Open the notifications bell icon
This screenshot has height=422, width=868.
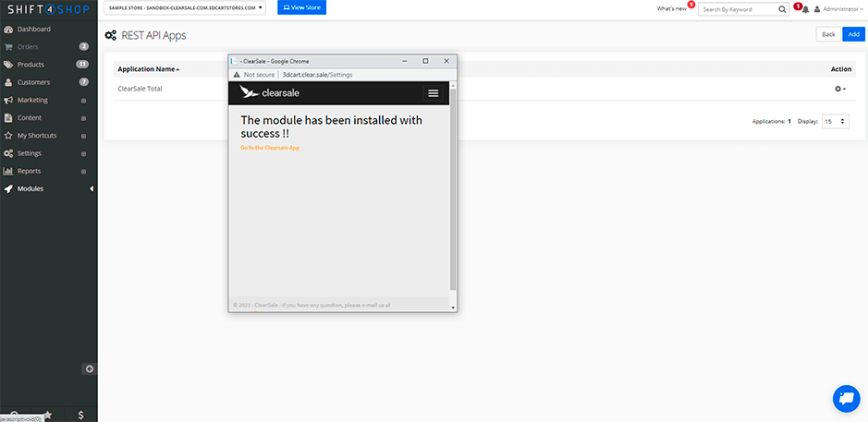[x=804, y=9]
